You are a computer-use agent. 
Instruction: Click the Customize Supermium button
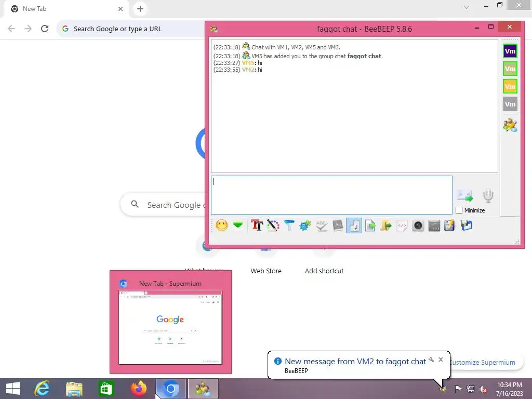point(485,362)
